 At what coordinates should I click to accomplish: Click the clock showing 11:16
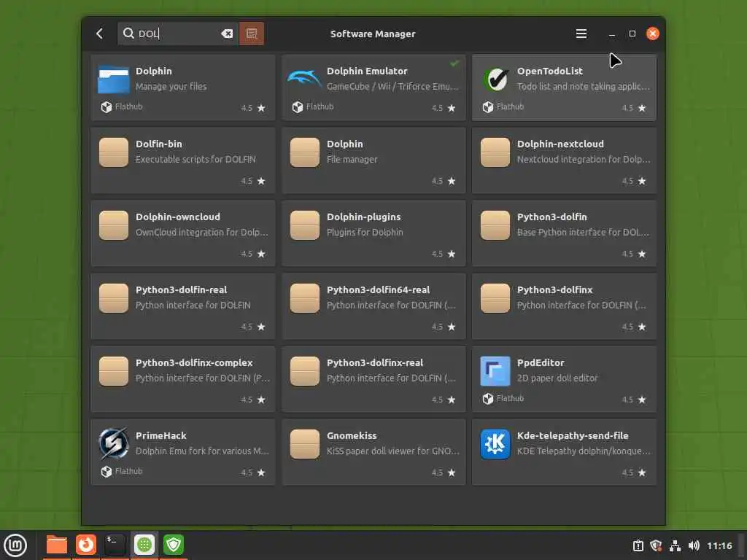click(719, 545)
